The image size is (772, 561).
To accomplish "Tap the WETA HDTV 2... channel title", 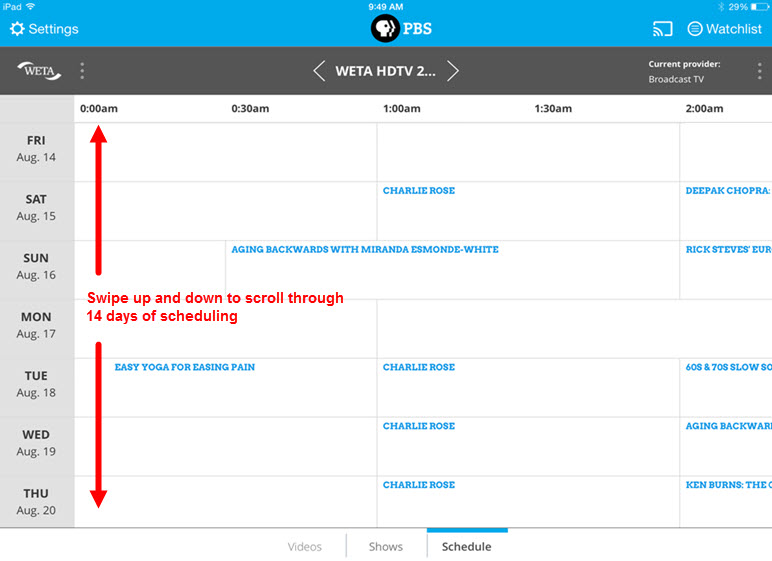I will 386,71.
